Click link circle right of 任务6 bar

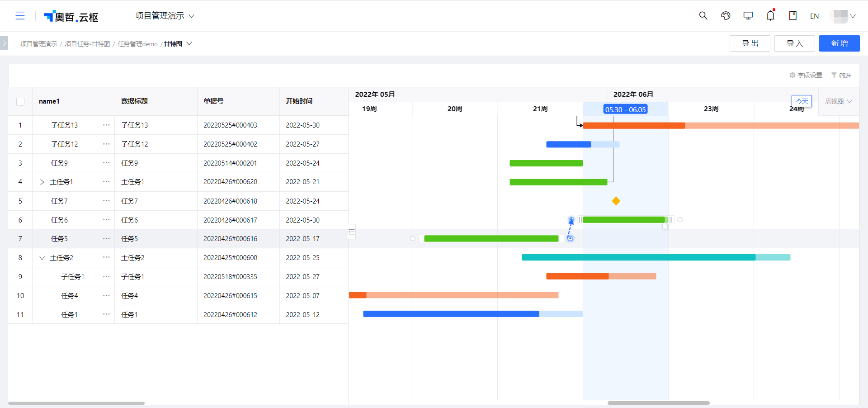pos(680,220)
